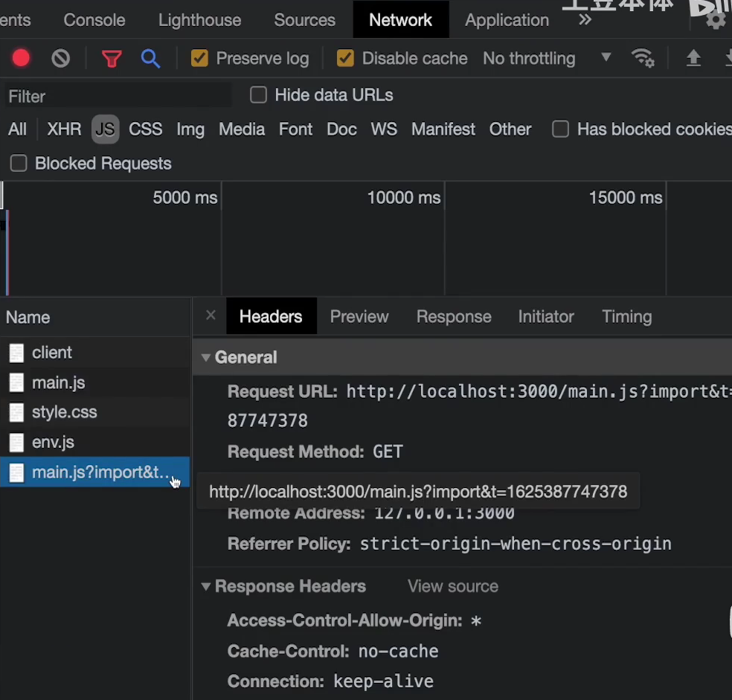This screenshot has width=732, height=700.
Task: Open the Sources tab
Action: 305,20
